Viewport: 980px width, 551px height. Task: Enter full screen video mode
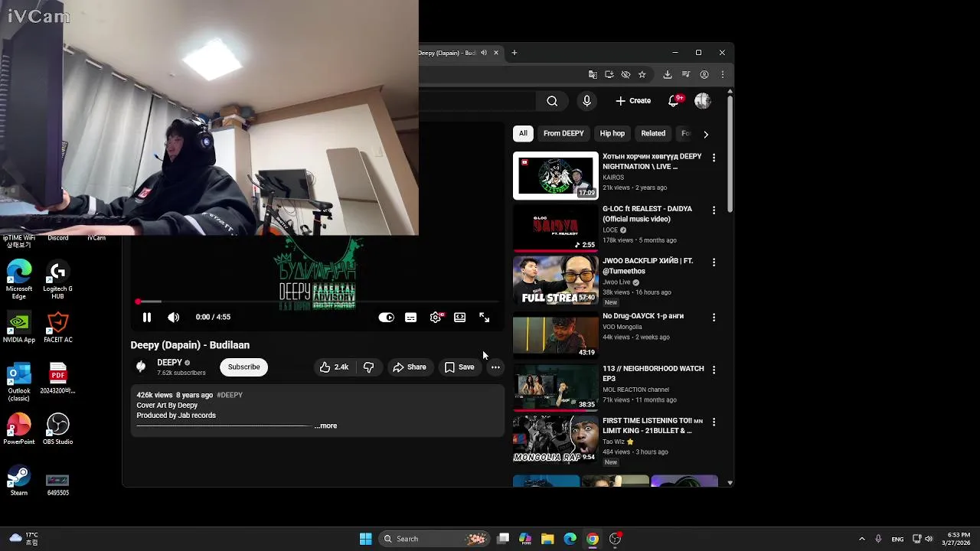pyautogui.click(x=485, y=317)
